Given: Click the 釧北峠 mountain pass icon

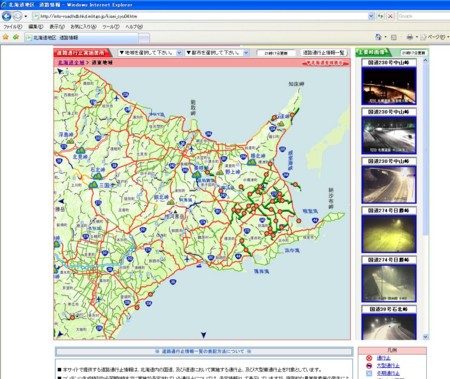Looking at the screenshot, I should click(171, 202).
